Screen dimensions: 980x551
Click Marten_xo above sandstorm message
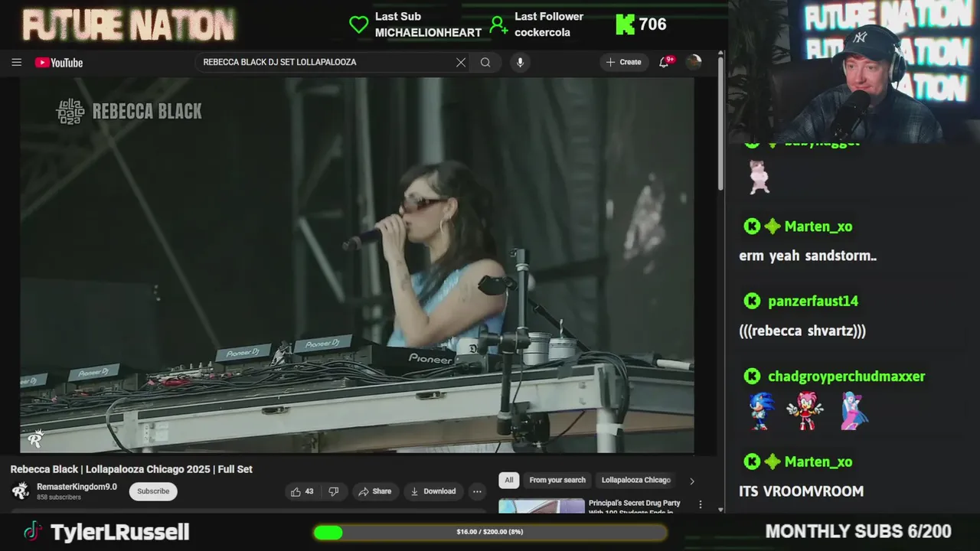tap(818, 227)
